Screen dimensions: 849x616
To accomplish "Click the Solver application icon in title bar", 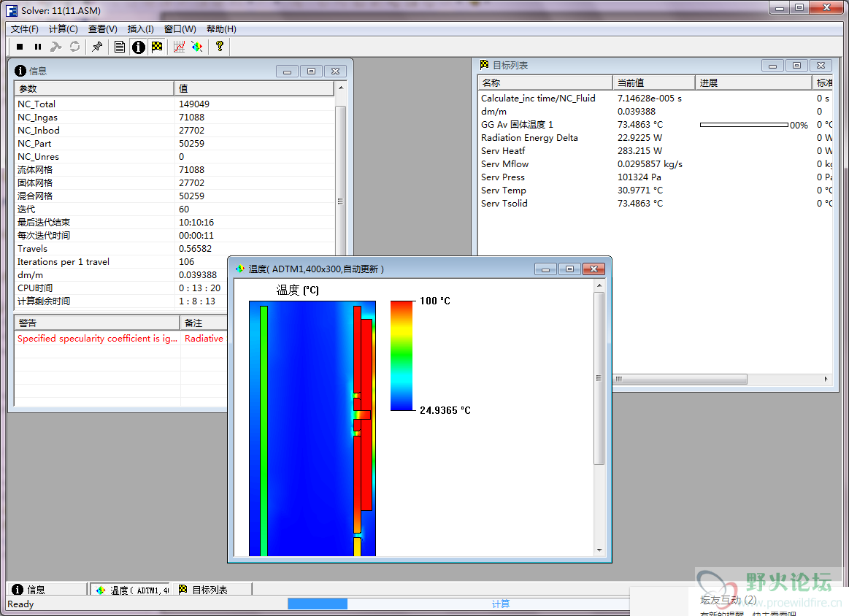I will pyautogui.click(x=12, y=10).
